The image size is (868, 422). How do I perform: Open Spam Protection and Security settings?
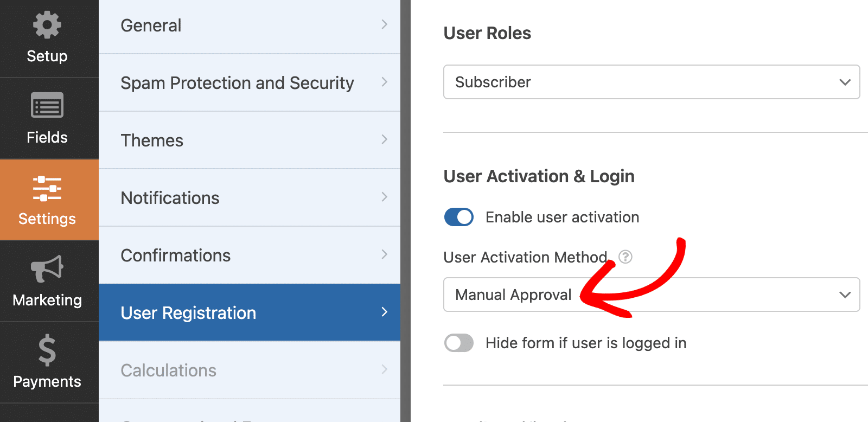[x=250, y=83]
